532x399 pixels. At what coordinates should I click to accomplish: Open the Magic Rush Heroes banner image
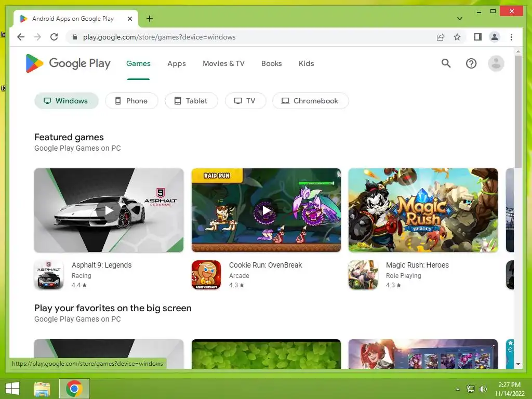[423, 210]
